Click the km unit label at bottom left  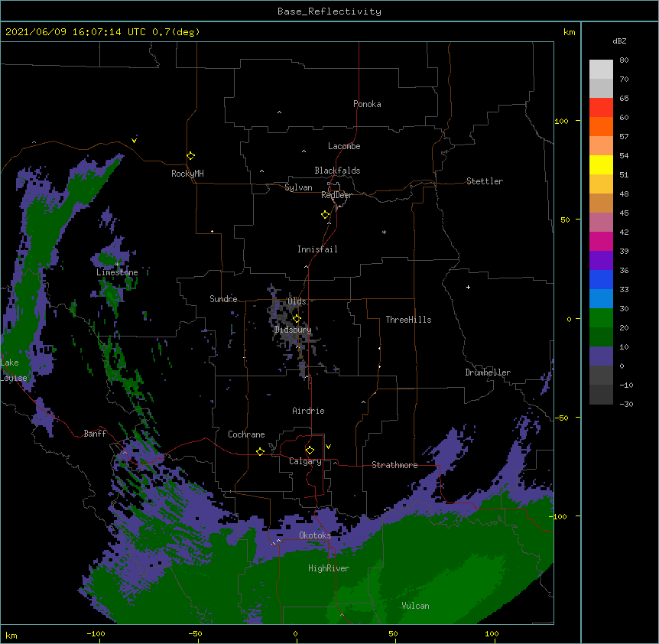point(11,635)
